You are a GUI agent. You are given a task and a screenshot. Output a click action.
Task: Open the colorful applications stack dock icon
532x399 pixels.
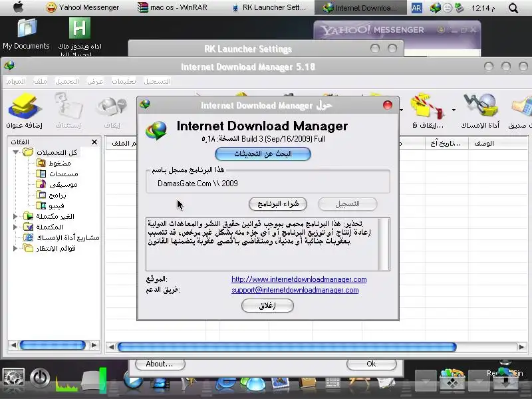452,380
